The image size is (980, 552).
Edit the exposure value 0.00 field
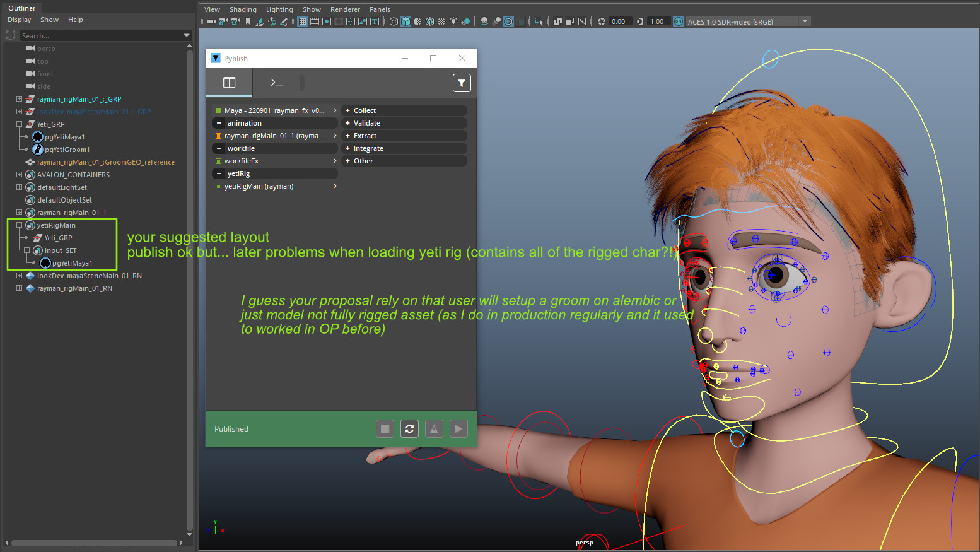click(620, 21)
